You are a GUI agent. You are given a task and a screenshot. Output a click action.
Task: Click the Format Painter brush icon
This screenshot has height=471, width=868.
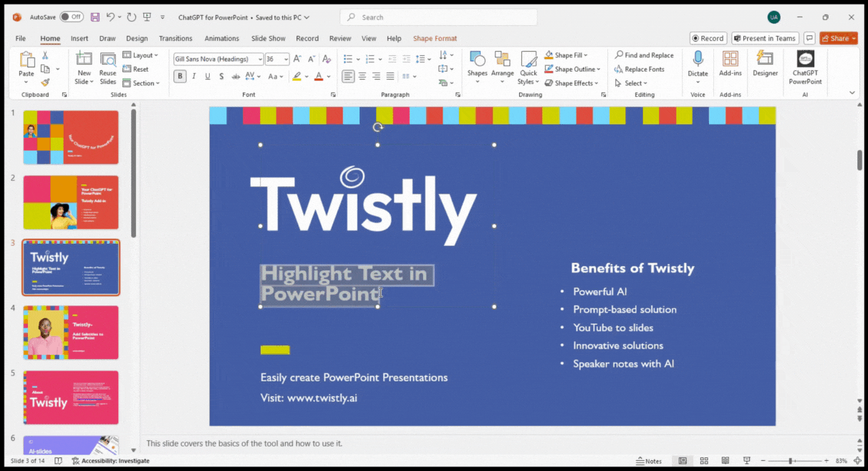[45, 82]
